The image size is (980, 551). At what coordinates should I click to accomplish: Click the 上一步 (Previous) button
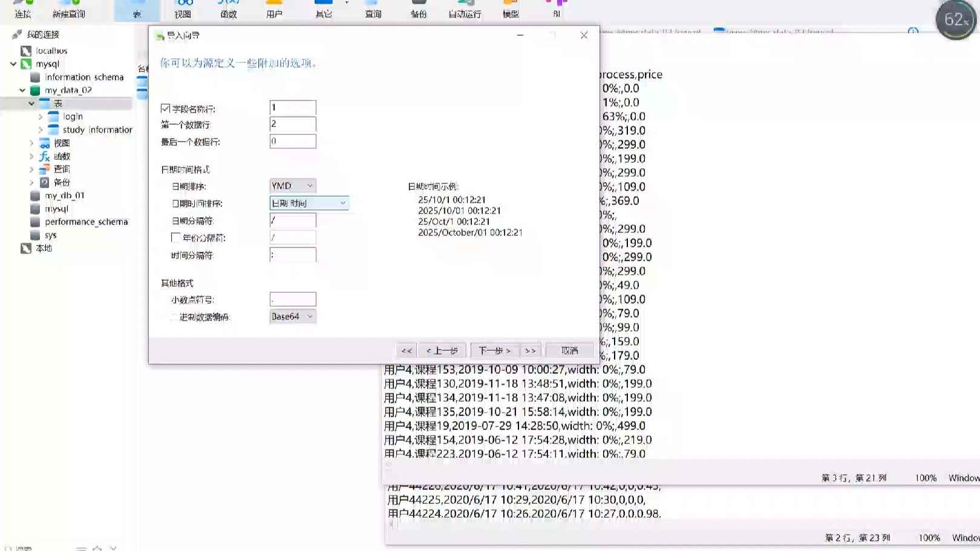pyautogui.click(x=442, y=351)
